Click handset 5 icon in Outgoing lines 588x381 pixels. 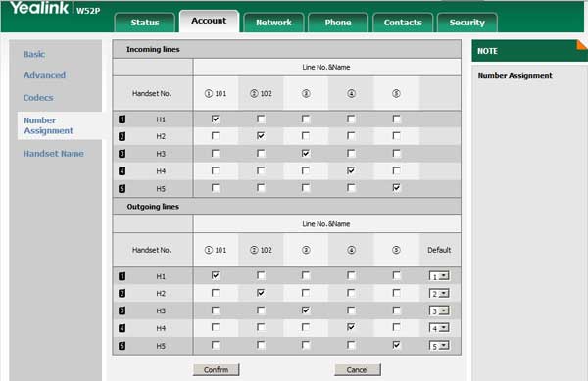pos(122,346)
